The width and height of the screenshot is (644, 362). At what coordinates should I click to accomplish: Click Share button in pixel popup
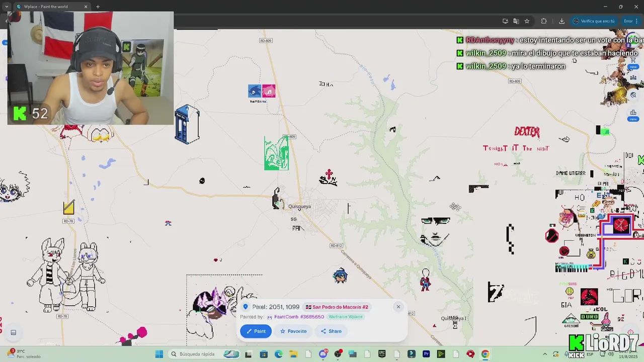(331, 331)
